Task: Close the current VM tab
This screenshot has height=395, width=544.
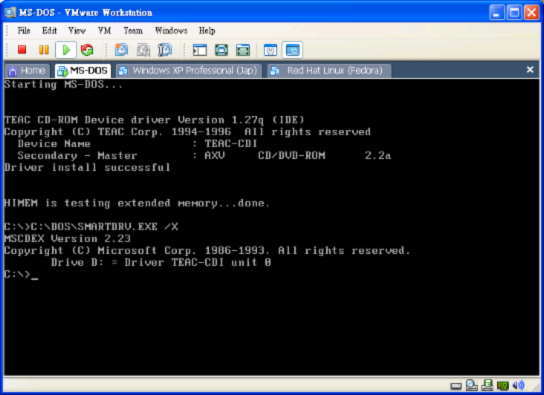Action: (x=530, y=70)
